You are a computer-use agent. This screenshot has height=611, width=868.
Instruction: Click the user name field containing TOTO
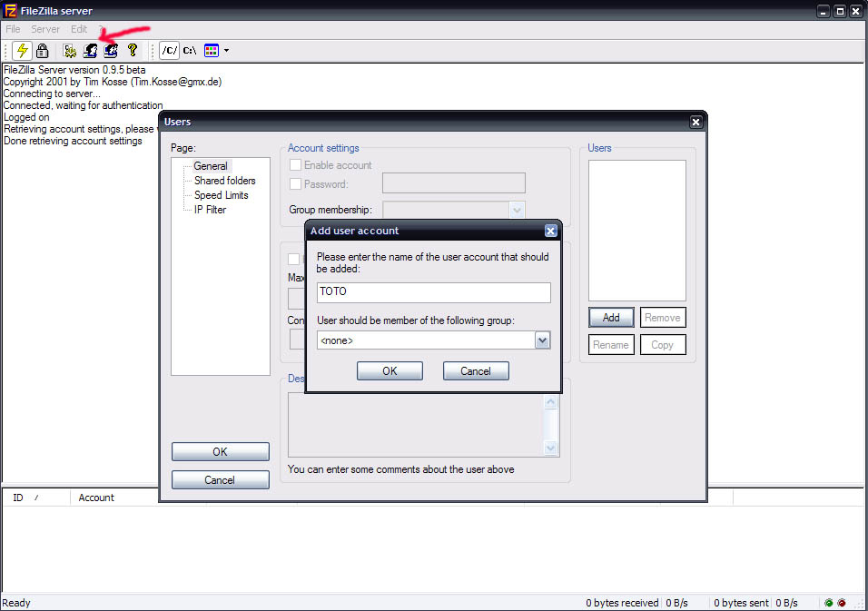coord(433,292)
